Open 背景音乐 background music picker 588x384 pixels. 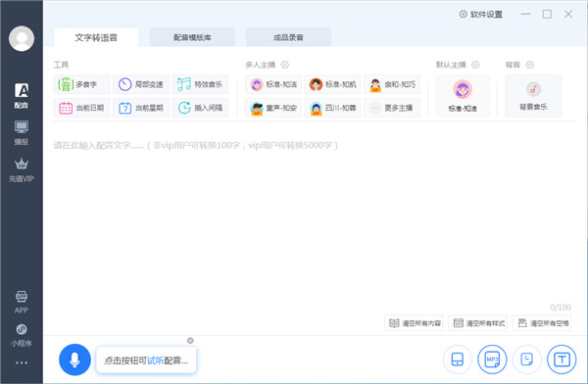(533, 96)
